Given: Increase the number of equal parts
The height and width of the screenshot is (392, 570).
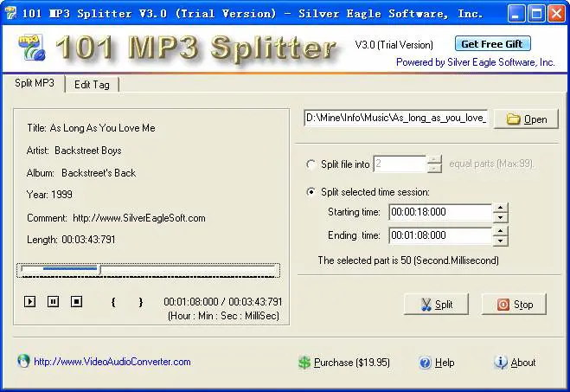Looking at the screenshot, I should coord(434,159).
